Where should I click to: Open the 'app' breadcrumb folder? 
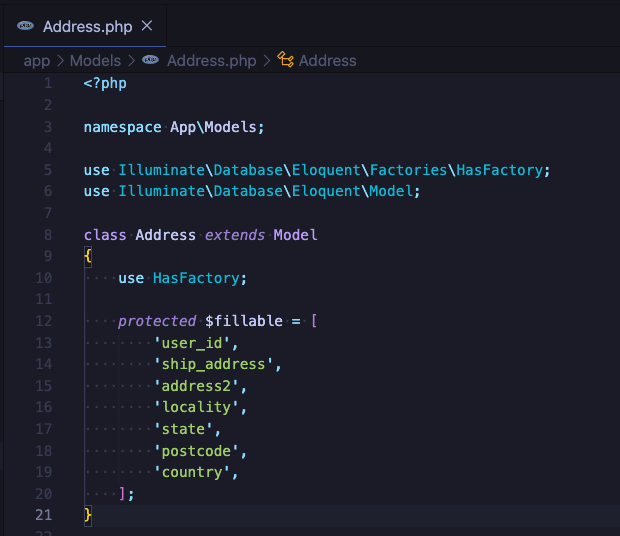click(36, 61)
